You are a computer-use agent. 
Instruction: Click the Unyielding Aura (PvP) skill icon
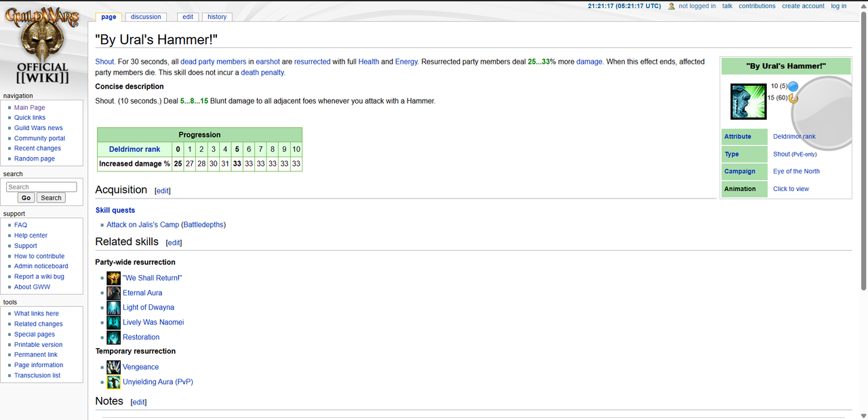tap(113, 382)
